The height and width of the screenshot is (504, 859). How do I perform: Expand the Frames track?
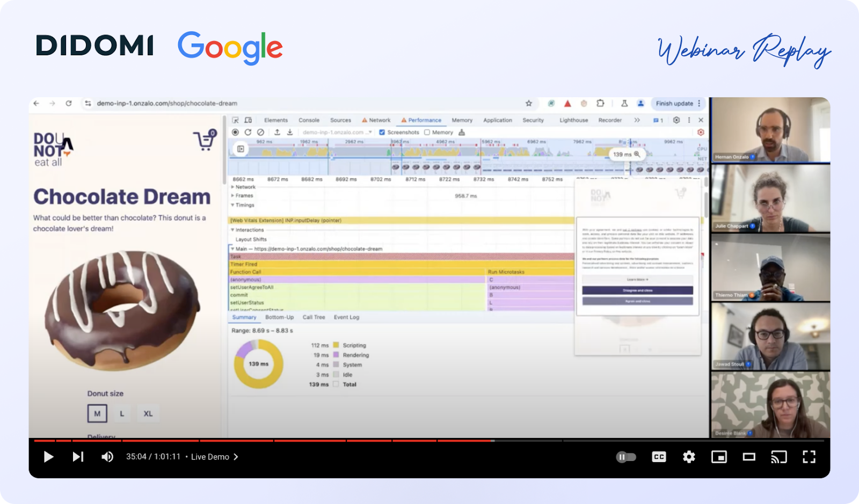(x=232, y=195)
